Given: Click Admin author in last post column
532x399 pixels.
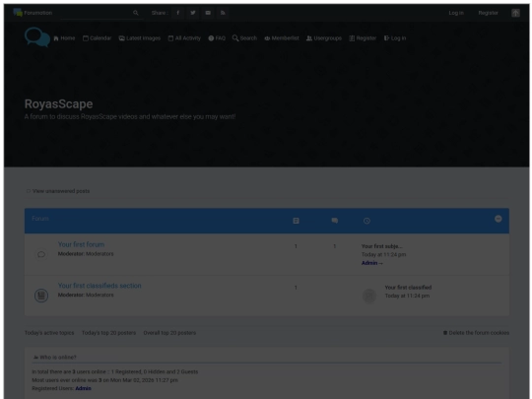Looking at the screenshot, I should coord(369,263).
